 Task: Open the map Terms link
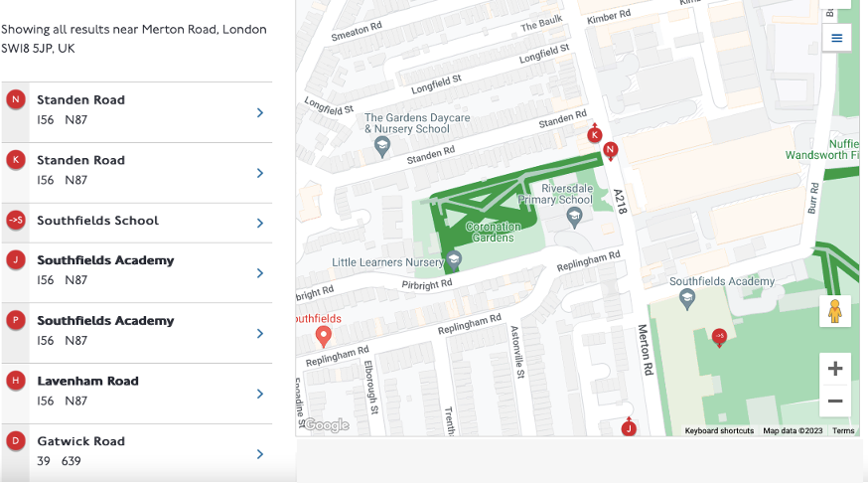pos(842,430)
